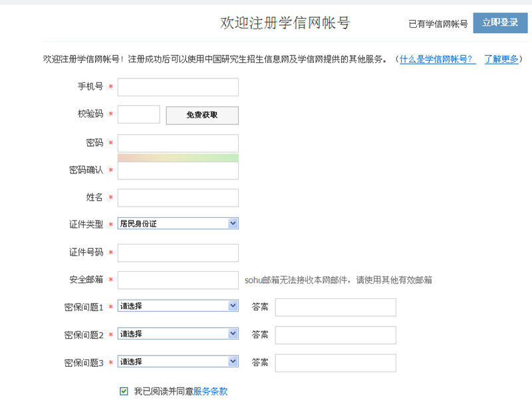Viewport: 532px width, 400px height.
Task: Click the 证件号码 ID number field
Action: tap(178, 252)
